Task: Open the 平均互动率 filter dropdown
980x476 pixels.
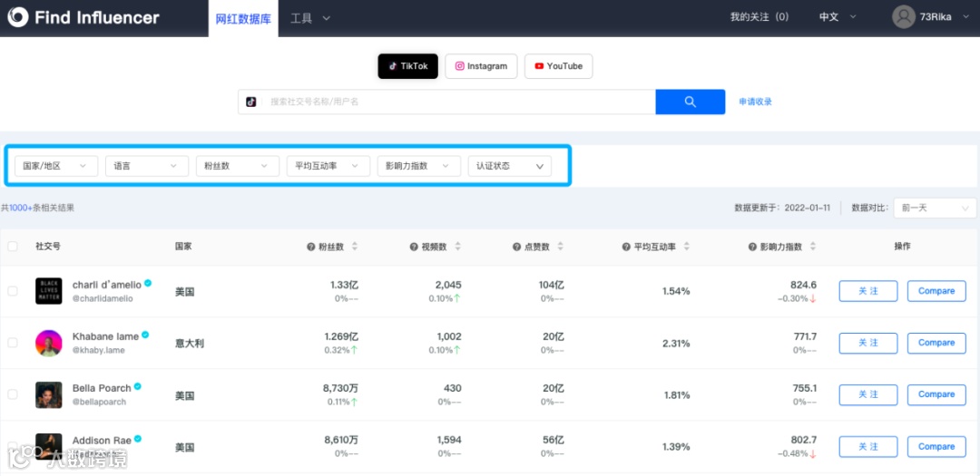Action: tap(328, 166)
